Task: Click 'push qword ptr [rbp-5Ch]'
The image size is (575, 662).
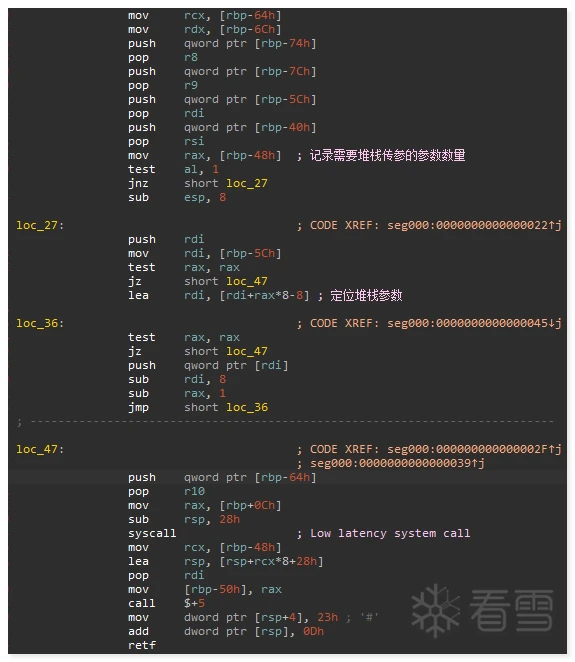Action: [x=222, y=100]
